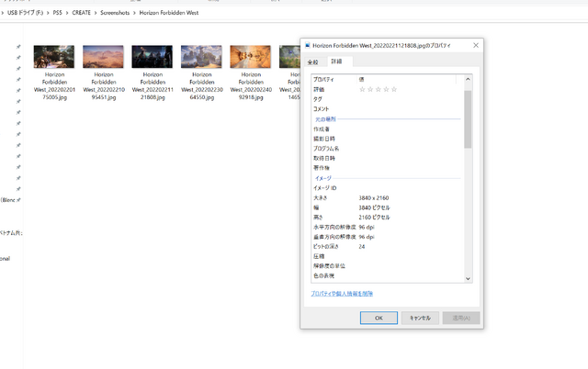This screenshot has width=588, height=369.
Task: Select the 圧縮 property row
Action: click(x=387, y=256)
